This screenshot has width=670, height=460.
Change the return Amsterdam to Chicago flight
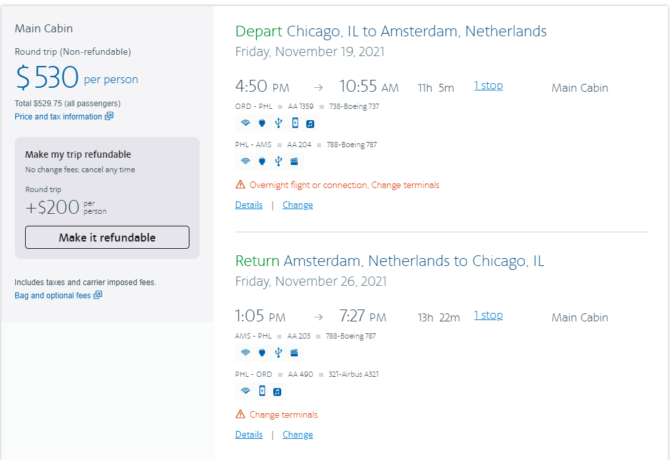tap(297, 435)
